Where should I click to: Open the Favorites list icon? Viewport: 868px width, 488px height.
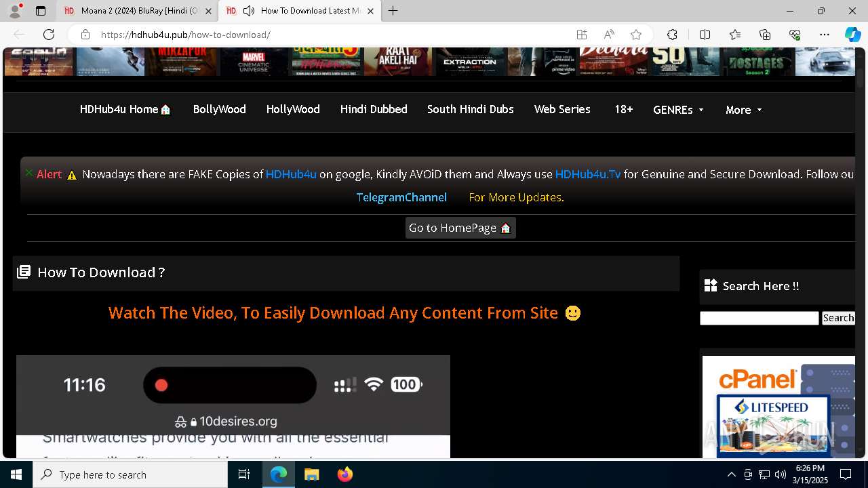(x=735, y=35)
